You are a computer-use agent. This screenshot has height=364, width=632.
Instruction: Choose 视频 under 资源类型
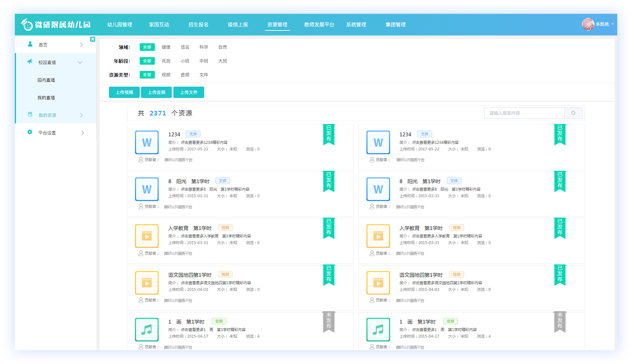[166, 75]
